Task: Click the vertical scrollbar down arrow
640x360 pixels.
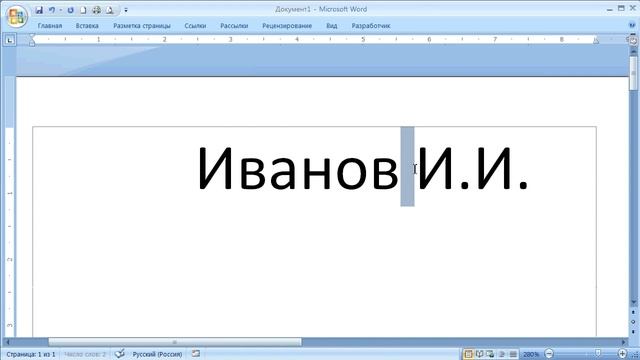Action: 633,302
